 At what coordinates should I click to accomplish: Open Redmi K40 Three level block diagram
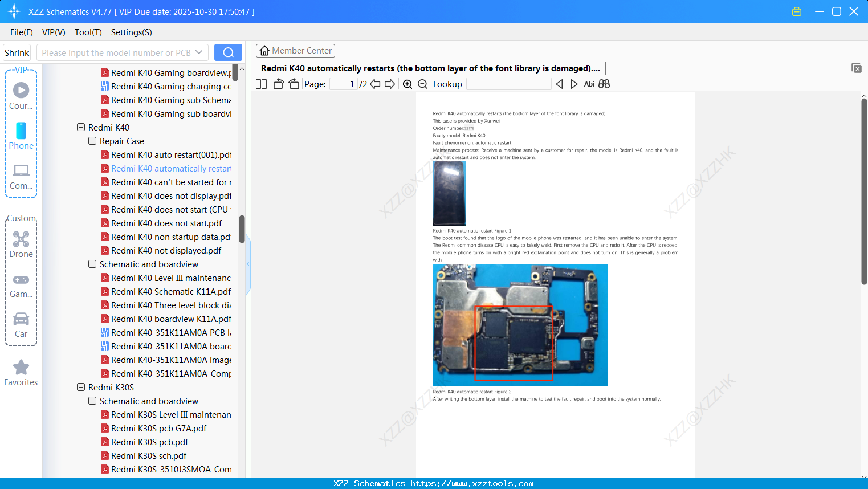[x=166, y=305]
